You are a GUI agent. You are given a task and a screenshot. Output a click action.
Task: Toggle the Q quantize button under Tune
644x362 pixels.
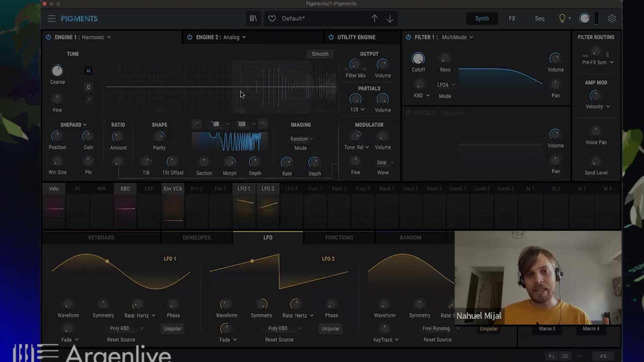pyautogui.click(x=88, y=87)
